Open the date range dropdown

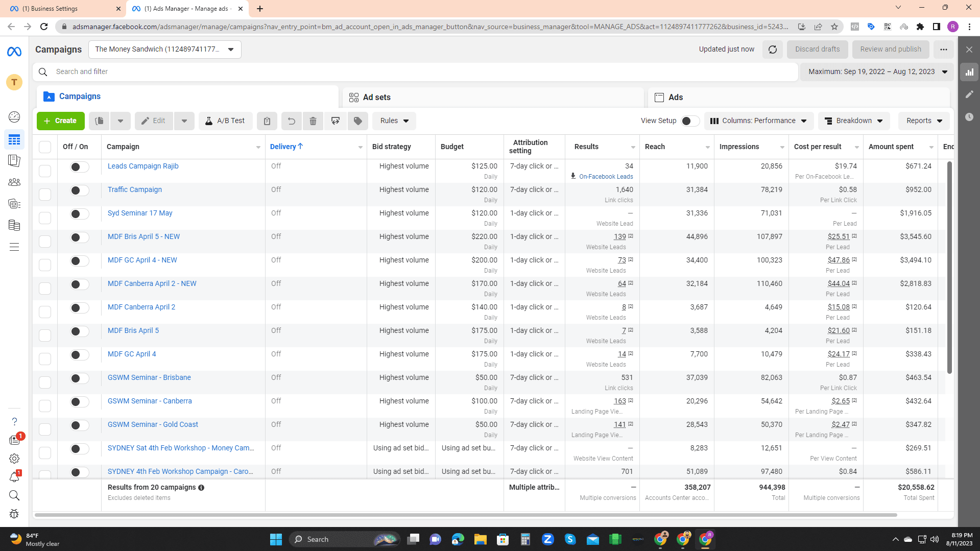click(877, 72)
